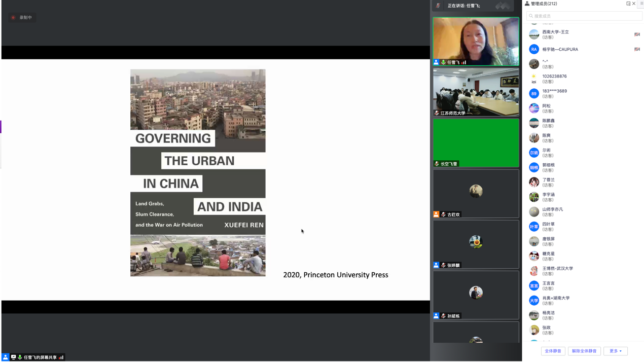Click the camera icon next to 杨宇驰—CAUPURA

637,49
